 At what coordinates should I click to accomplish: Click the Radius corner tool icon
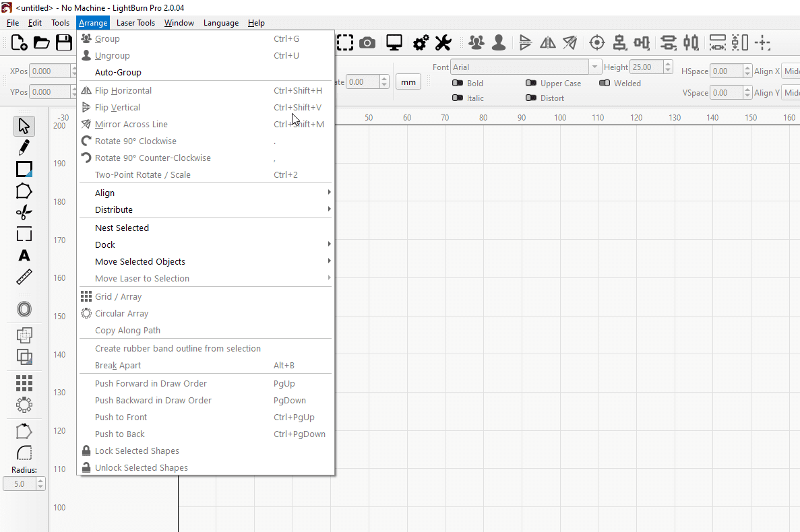pos(24,453)
